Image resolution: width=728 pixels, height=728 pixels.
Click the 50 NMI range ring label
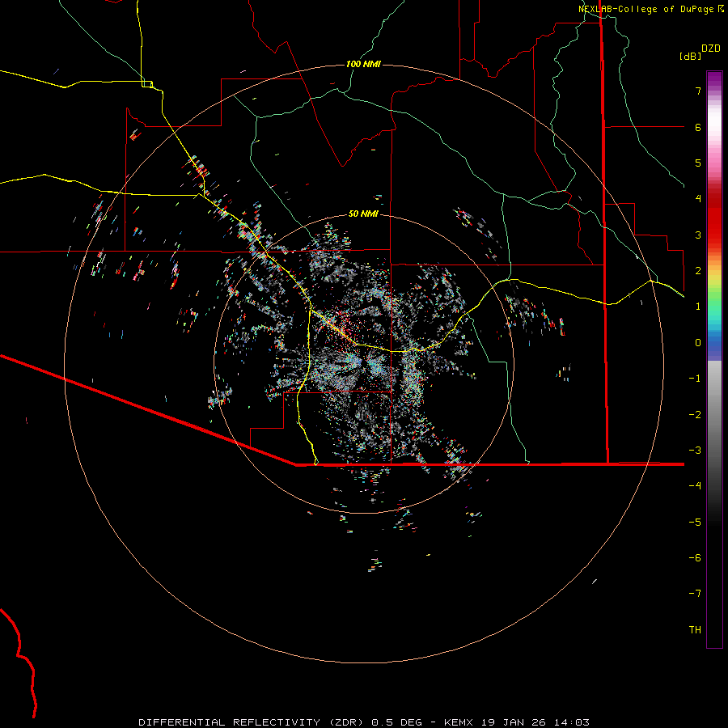[x=363, y=214]
